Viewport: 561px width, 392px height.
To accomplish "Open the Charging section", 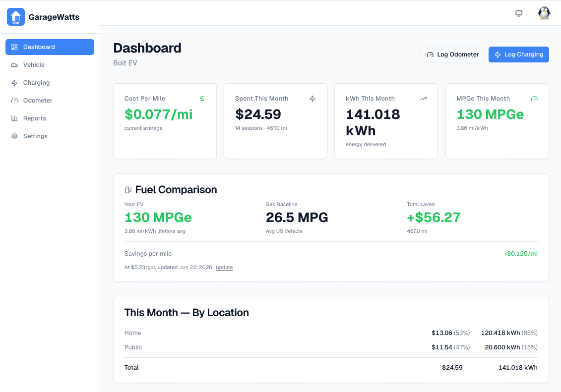I will [x=50, y=83].
